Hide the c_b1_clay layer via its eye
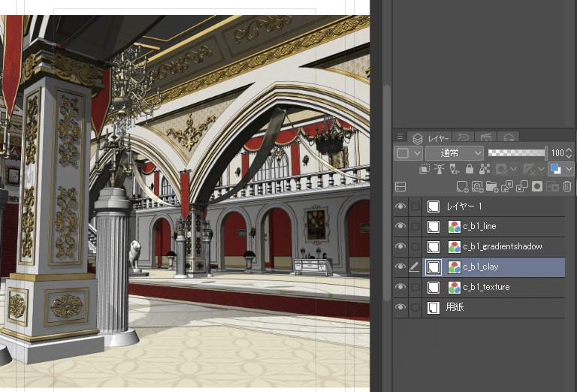The image size is (577, 392). pos(400,267)
